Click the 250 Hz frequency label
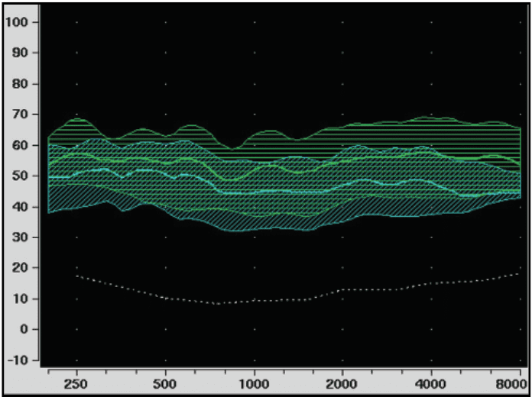Screen dimensions: 532x397 pos(76,385)
